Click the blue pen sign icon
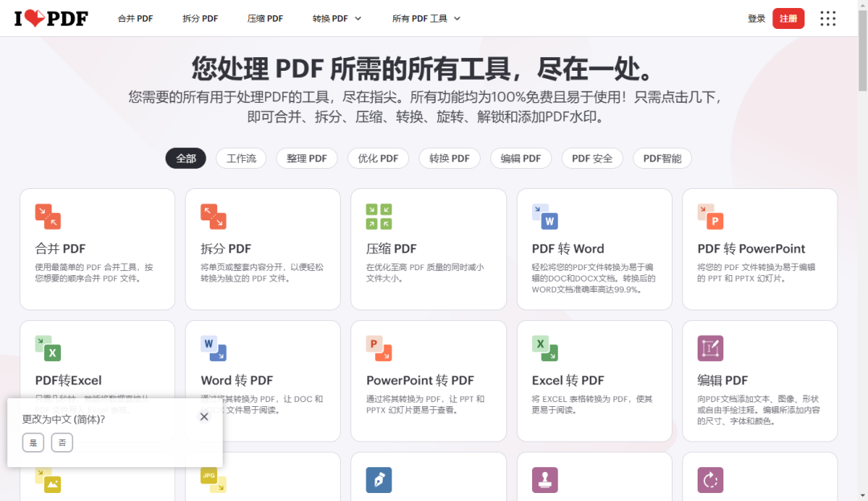Screen dimensions: 868x501 [379, 480]
